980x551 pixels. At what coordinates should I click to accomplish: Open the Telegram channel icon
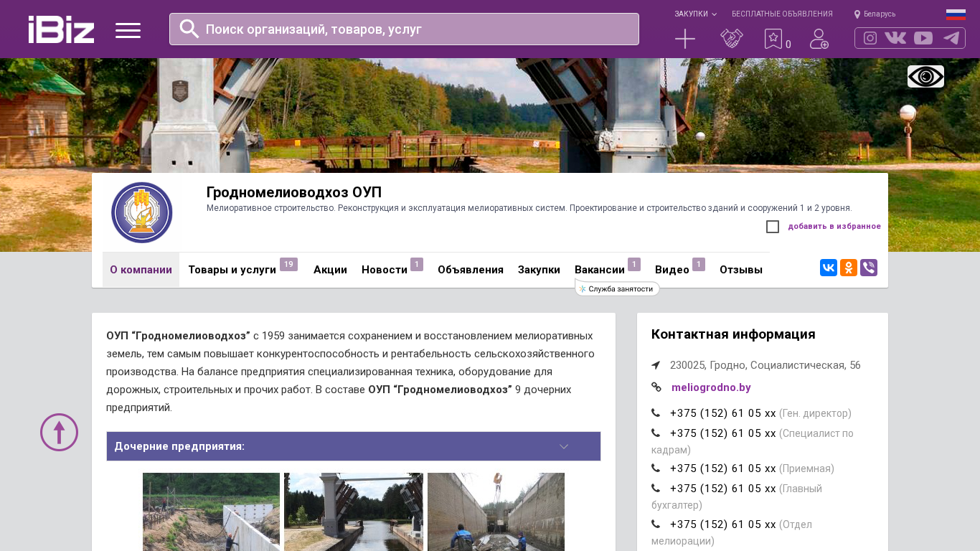(951, 38)
